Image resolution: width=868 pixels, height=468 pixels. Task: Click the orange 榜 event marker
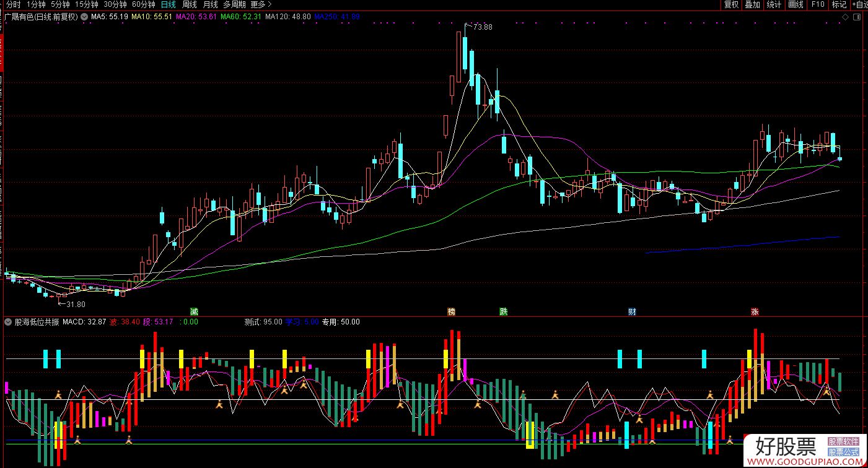(x=452, y=311)
